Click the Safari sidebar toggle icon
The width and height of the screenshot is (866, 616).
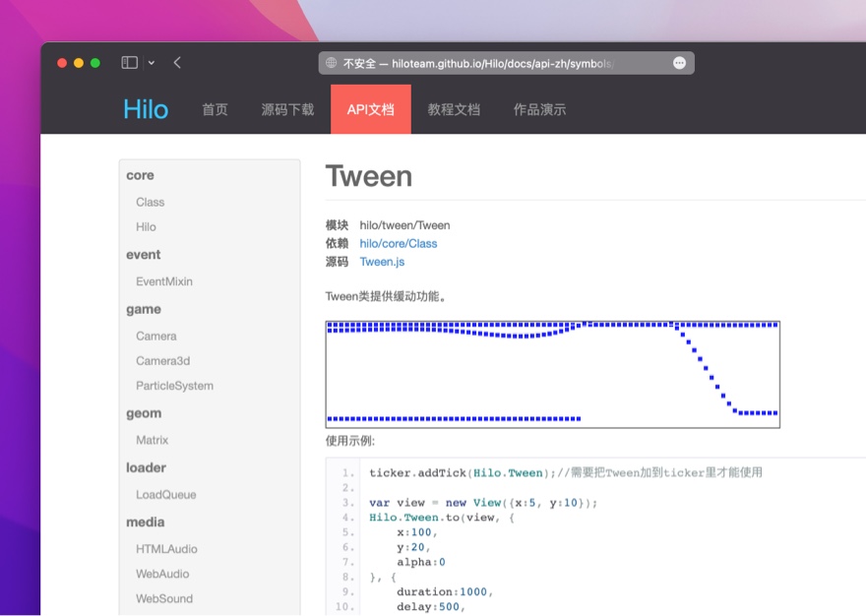[x=129, y=63]
